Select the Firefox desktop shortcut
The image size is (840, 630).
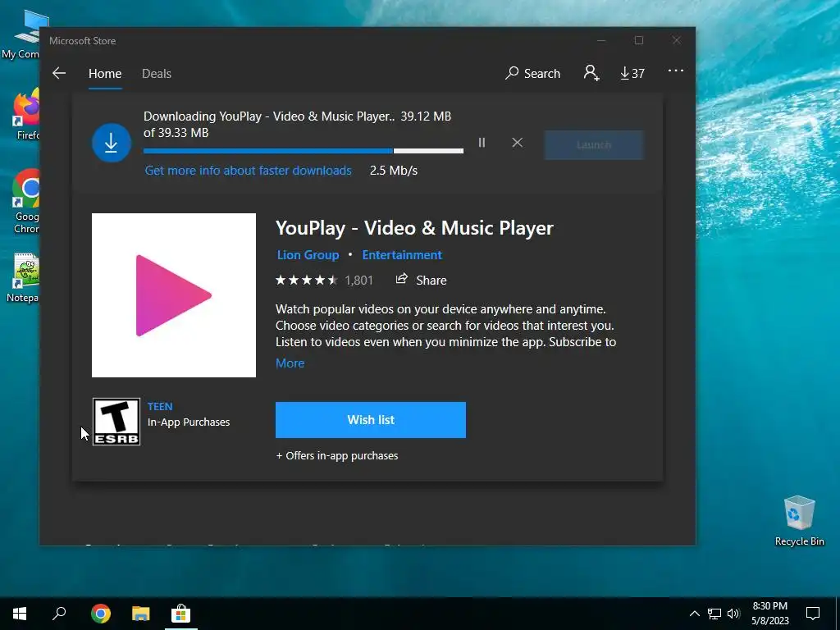coord(26,115)
